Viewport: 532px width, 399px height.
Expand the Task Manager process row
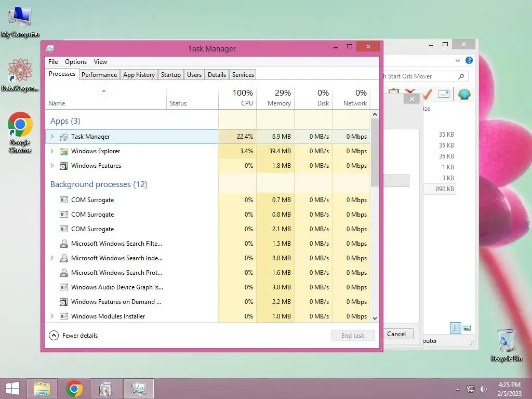pyautogui.click(x=52, y=137)
